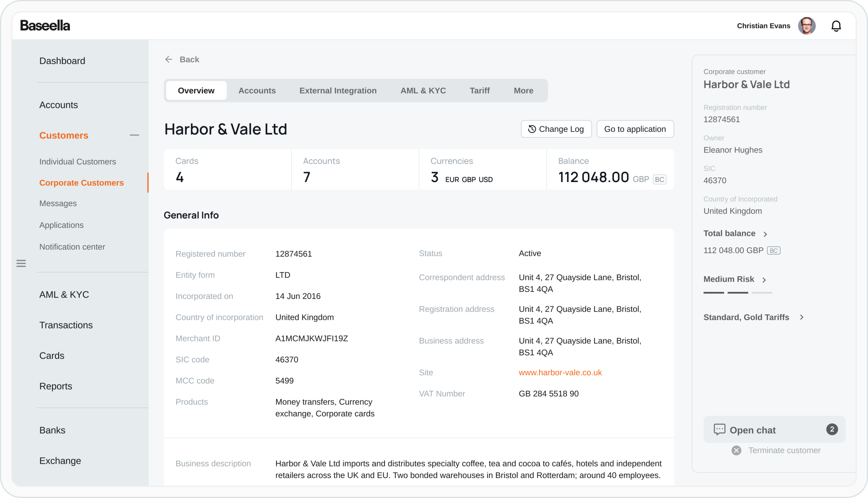Click the chat bubble icon

719,430
